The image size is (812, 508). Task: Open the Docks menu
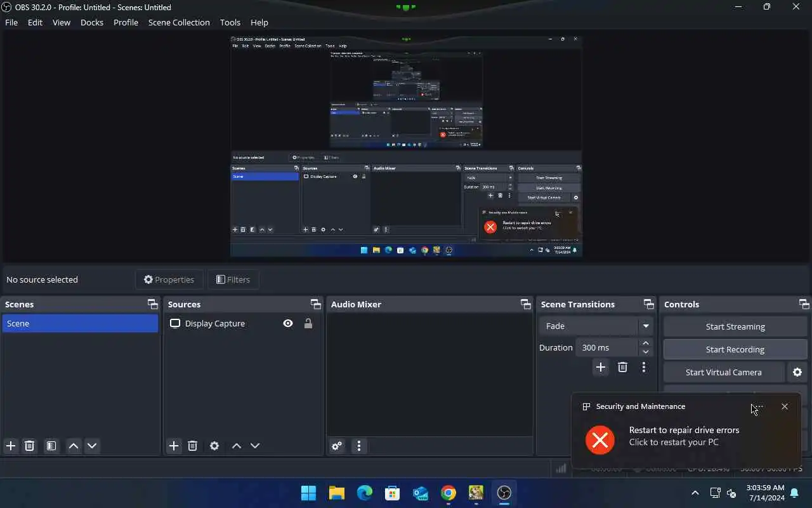pos(92,22)
